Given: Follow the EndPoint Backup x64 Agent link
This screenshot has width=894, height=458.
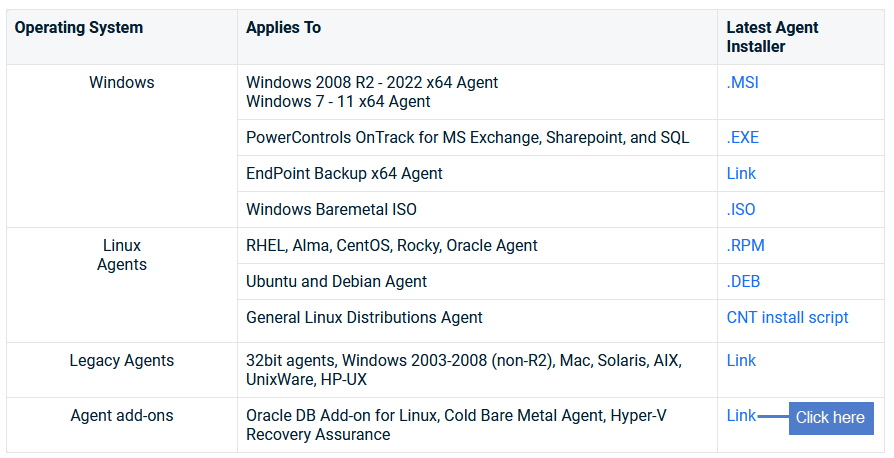Looking at the screenshot, I should point(741,173).
